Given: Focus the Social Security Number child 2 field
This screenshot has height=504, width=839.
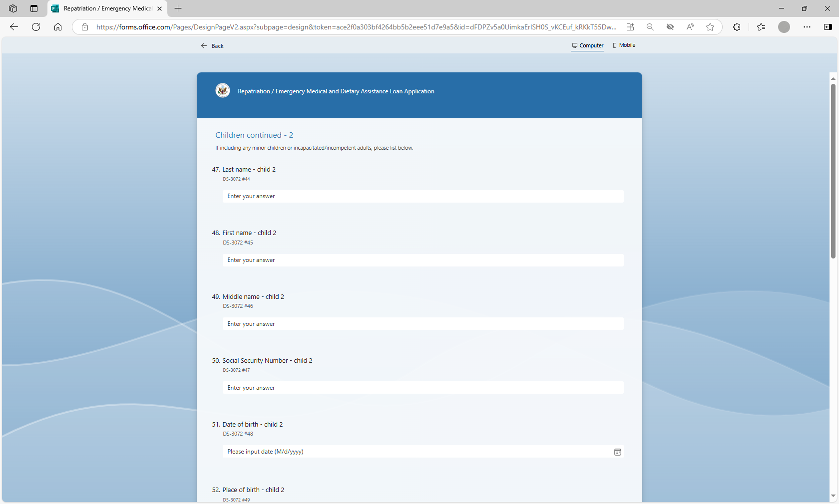Looking at the screenshot, I should [x=422, y=388].
